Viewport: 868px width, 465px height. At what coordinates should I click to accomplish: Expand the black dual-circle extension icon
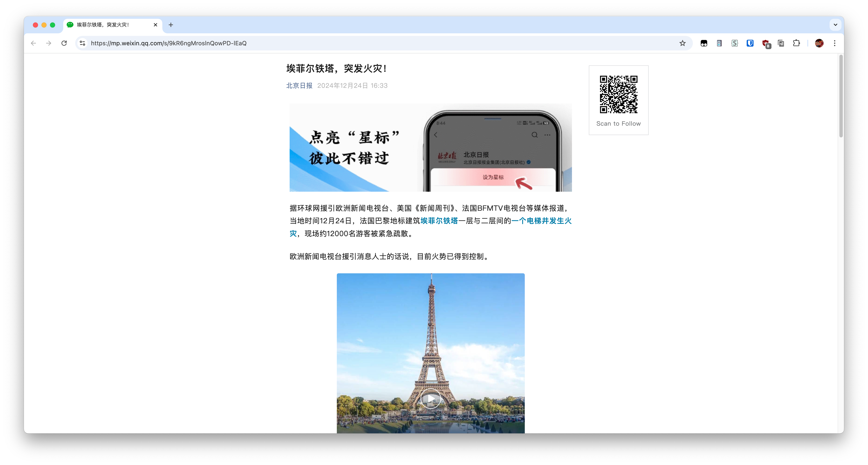tap(704, 43)
